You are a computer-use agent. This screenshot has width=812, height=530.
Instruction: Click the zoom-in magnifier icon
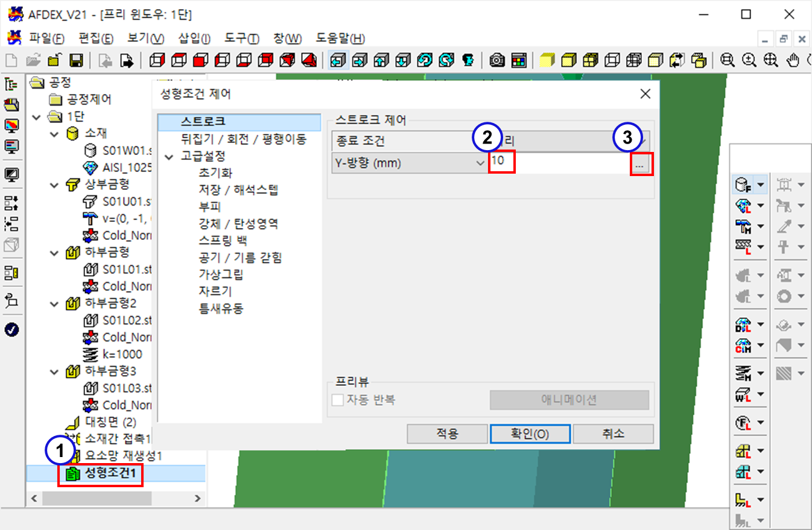pos(749,60)
